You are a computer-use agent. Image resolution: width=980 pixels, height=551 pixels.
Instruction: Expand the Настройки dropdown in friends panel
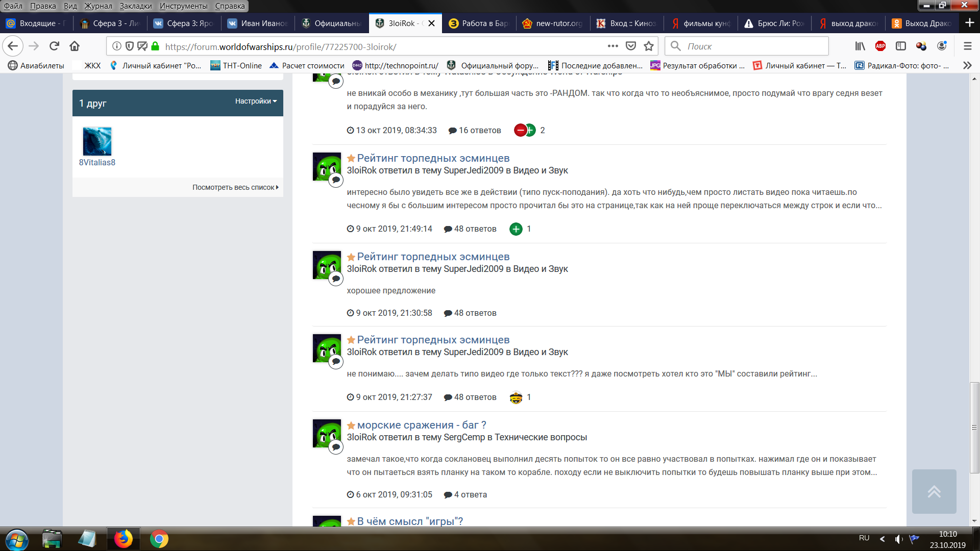tap(256, 101)
